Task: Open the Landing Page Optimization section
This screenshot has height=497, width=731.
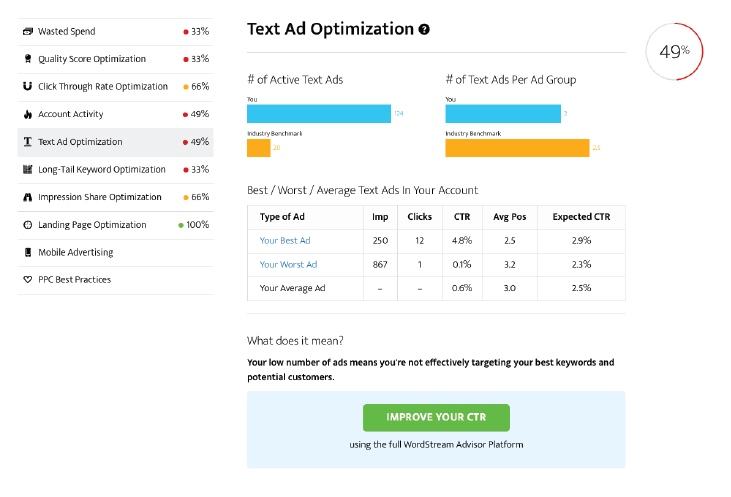Action: [x=115, y=225]
